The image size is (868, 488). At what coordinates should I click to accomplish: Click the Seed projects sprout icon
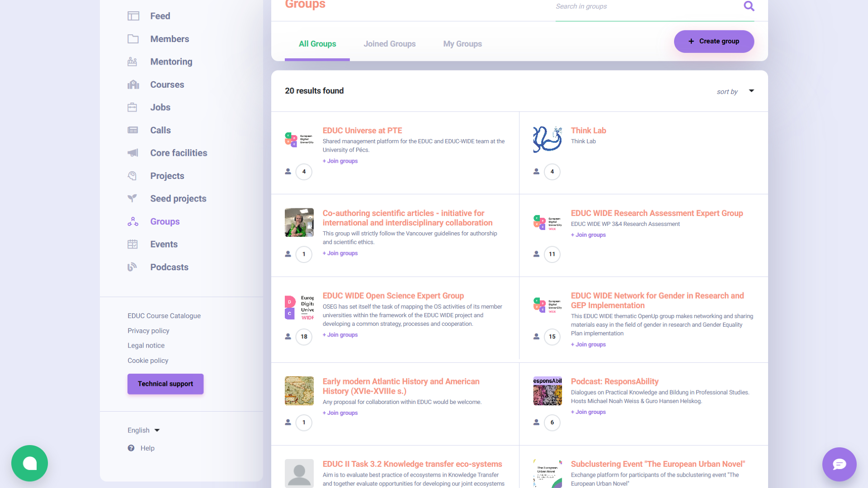click(x=132, y=198)
